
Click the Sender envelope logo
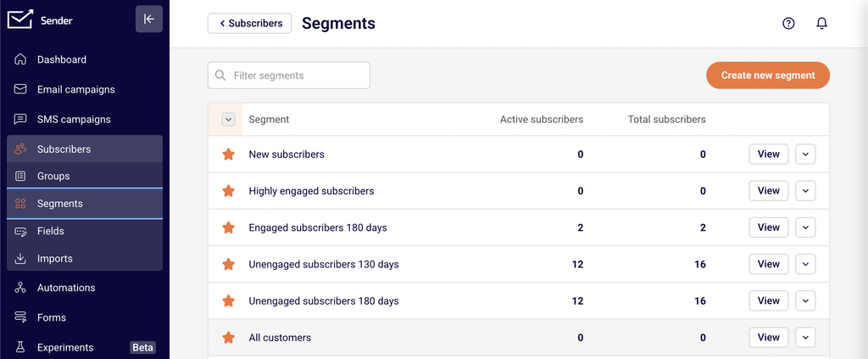coord(20,20)
